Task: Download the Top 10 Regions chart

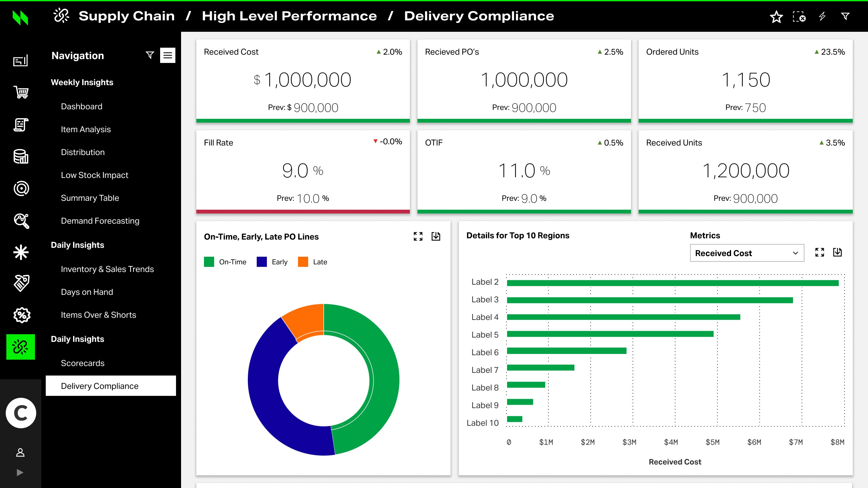Action: (837, 252)
